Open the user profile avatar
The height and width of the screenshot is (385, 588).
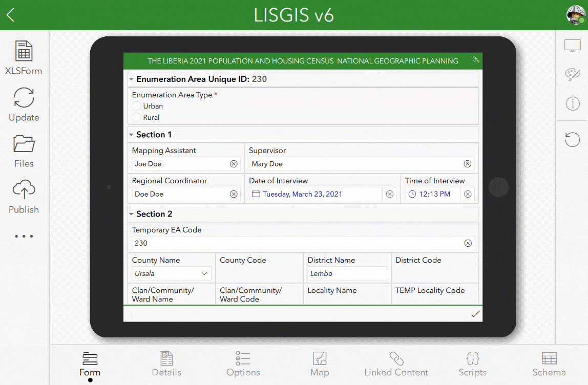pos(576,15)
